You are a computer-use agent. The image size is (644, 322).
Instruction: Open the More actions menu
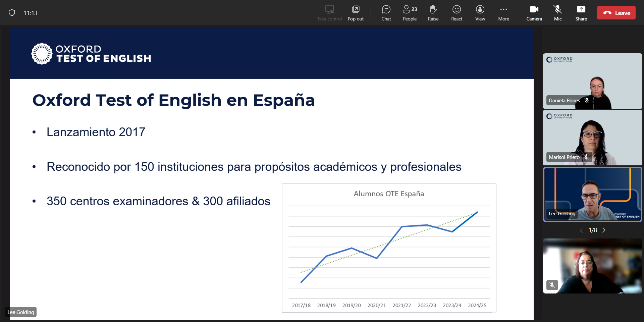click(x=503, y=13)
